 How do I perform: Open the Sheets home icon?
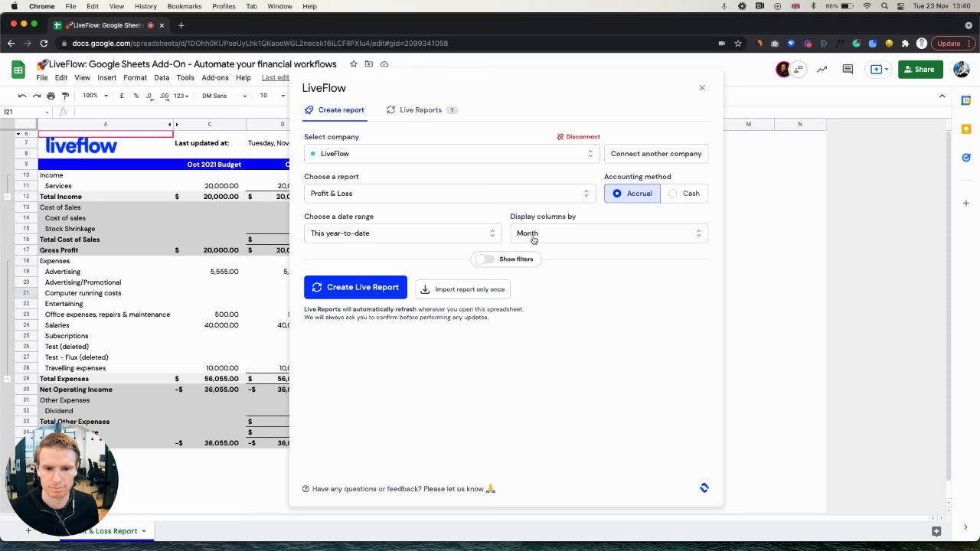tap(18, 70)
